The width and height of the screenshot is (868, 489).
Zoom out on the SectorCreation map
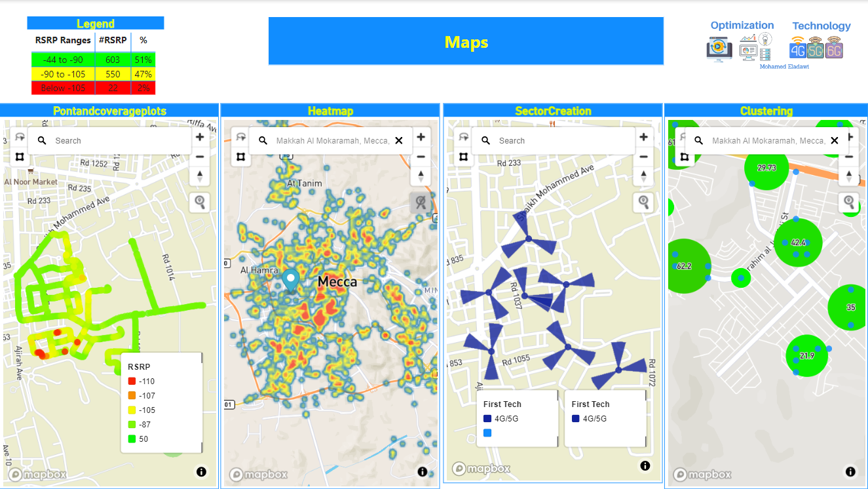coord(643,156)
